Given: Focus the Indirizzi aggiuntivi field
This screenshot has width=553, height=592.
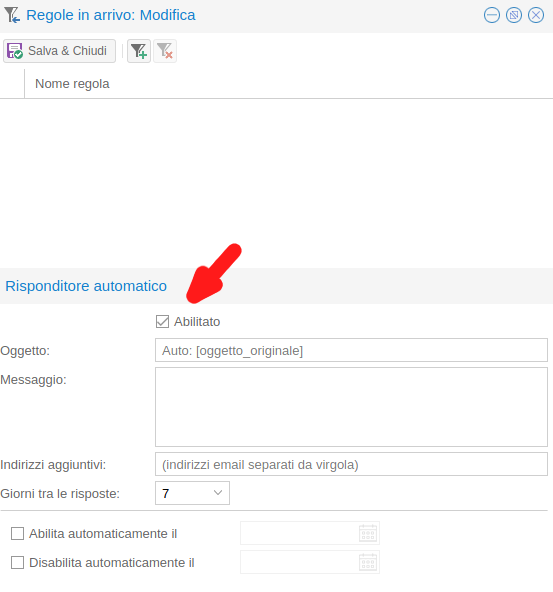Looking at the screenshot, I should point(351,464).
